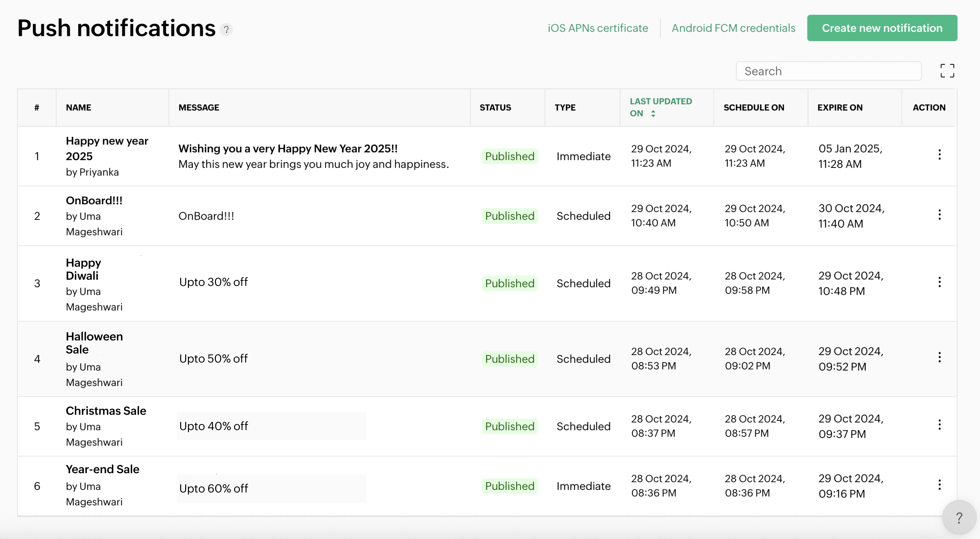Image resolution: width=980 pixels, height=539 pixels.
Task: Open kebab menu for Happy Diwali notification
Action: click(939, 282)
